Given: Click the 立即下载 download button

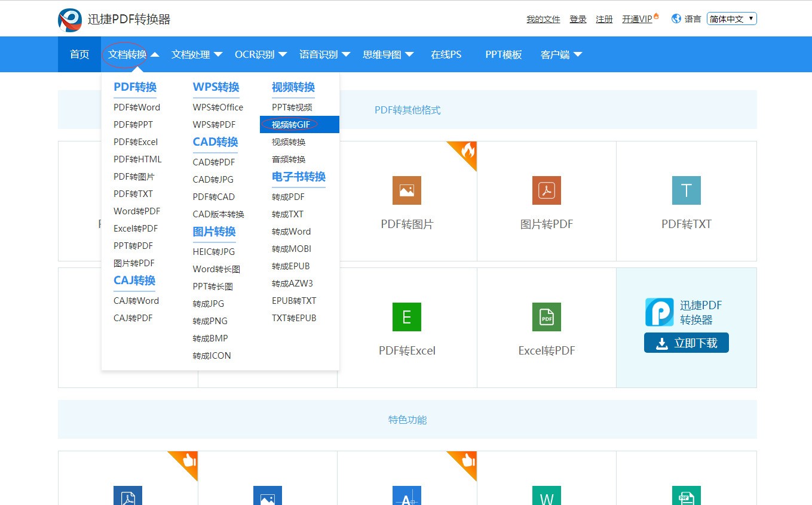Looking at the screenshot, I should pyautogui.click(x=686, y=343).
